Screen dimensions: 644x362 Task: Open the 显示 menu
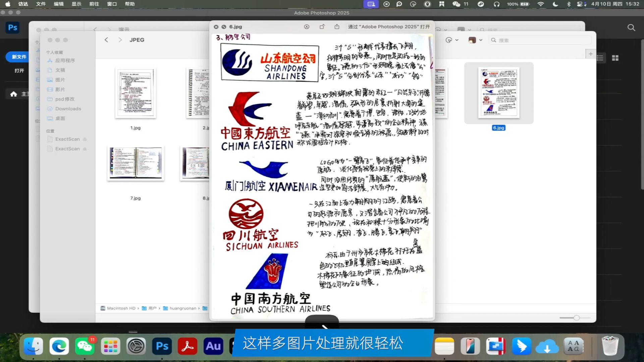coord(76,4)
